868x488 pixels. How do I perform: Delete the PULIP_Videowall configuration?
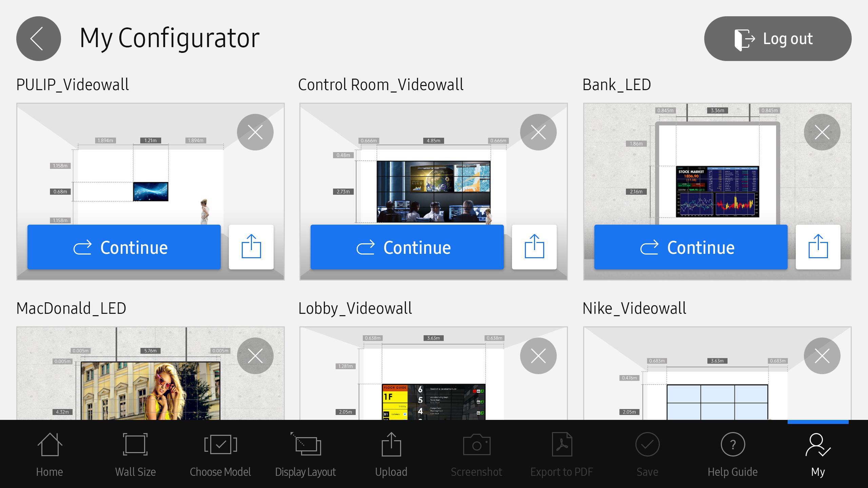[x=255, y=132]
